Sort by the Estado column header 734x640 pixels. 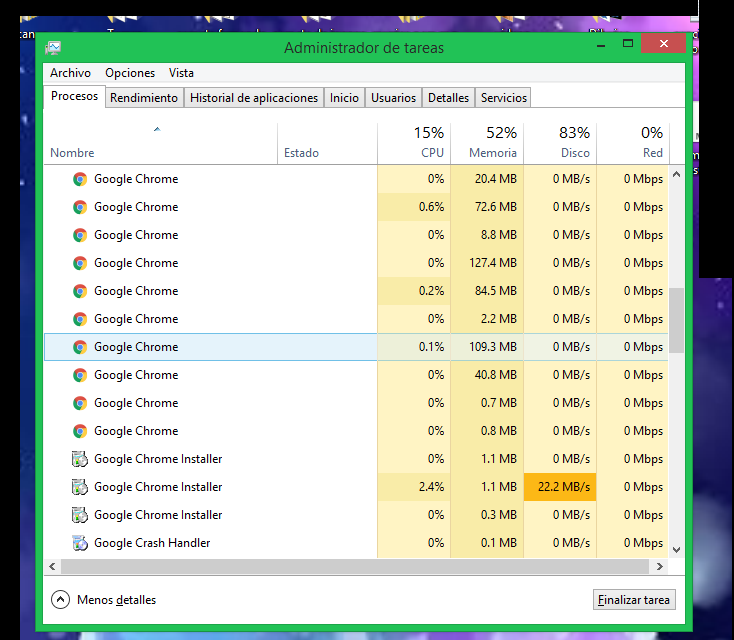tap(327, 144)
